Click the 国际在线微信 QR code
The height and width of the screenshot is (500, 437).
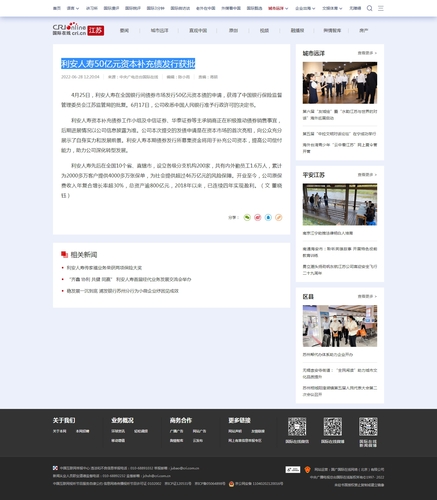tap(297, 427)
